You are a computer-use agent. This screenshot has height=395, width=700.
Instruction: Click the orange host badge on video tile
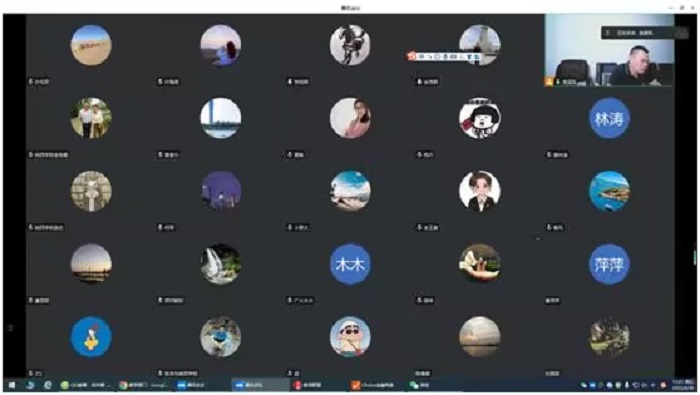(549, 82)
